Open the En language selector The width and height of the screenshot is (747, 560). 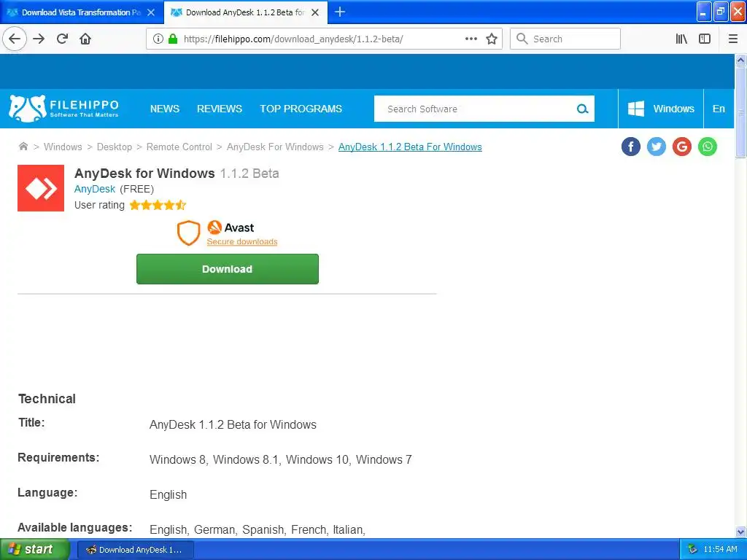click(x=719, y=109)
